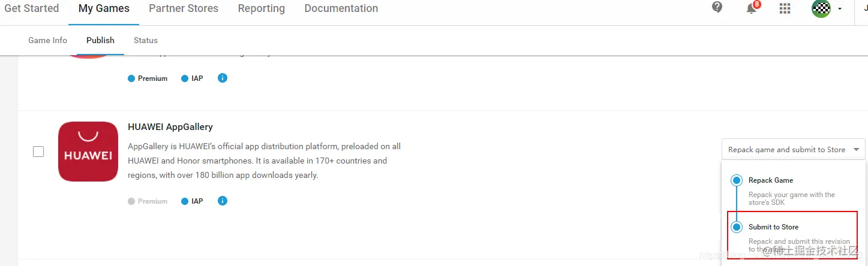Open the help question mark icon
Viewport: 868px width, 266px height.
(717, 8)
